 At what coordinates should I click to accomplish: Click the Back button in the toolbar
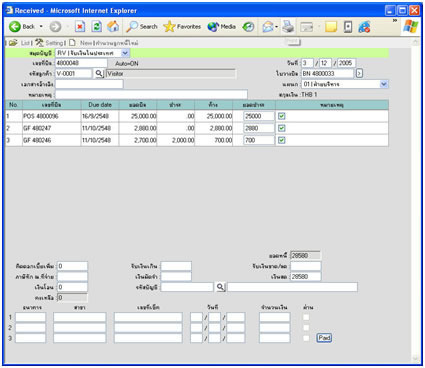click(22, 26)
